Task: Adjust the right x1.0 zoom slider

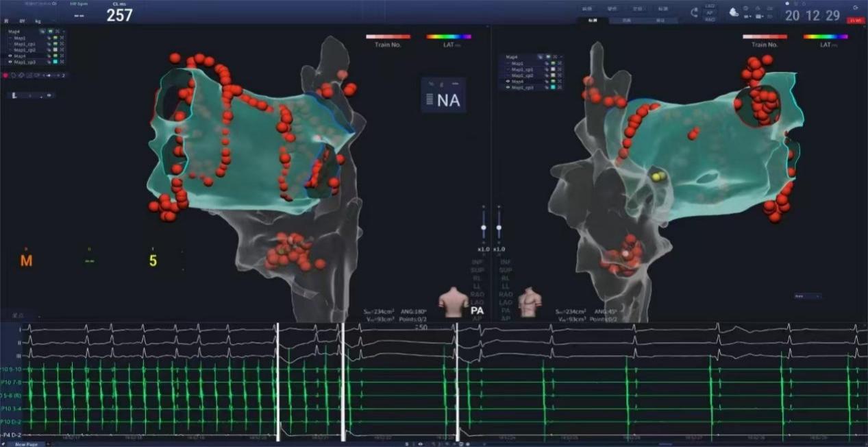Action: (499, 228)
